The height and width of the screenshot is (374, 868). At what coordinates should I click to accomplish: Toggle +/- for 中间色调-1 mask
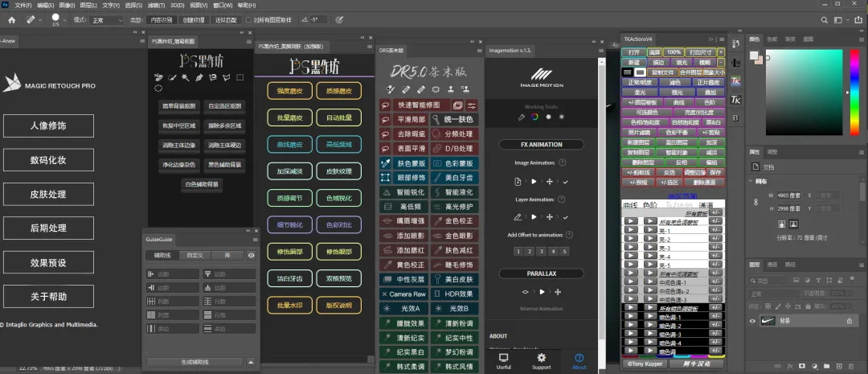716,282
